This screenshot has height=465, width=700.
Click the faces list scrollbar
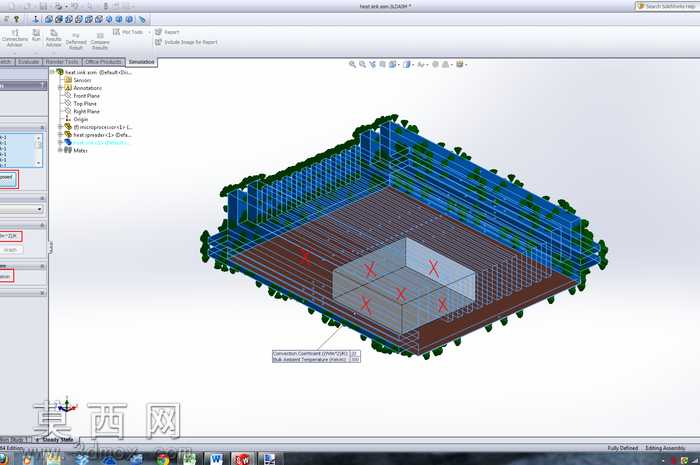click(39, 150)
